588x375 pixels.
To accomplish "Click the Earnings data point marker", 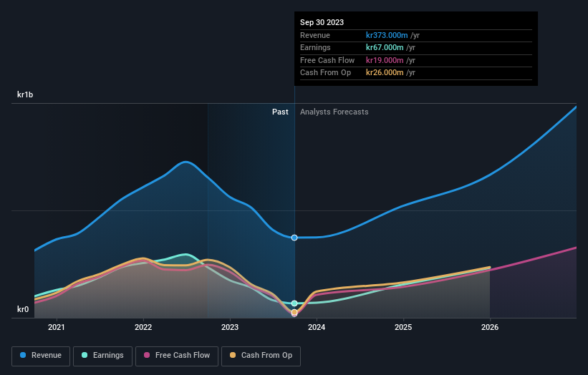I will tap(294, 303).
